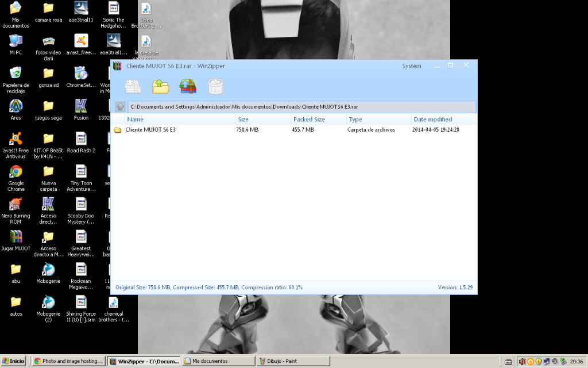
Task: Sort files by Packed Size column
Action: pyautogui.click(x=309, y=120)
